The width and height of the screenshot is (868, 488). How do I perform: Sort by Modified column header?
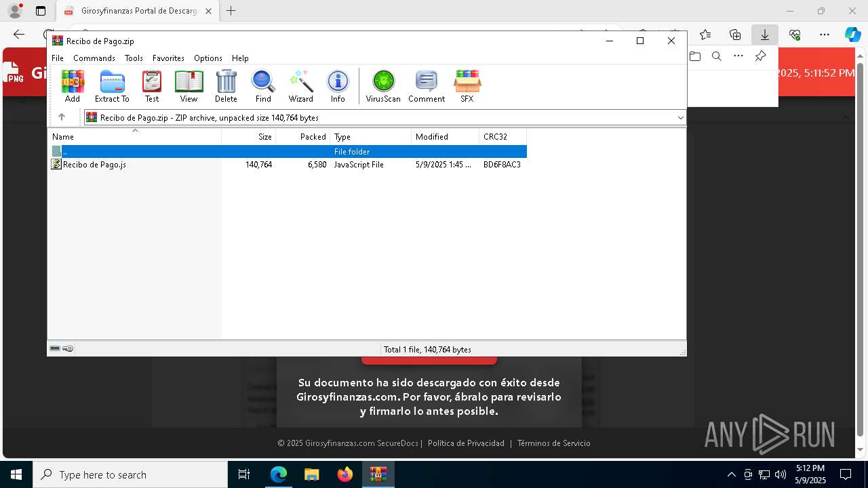tap(446, 137)
